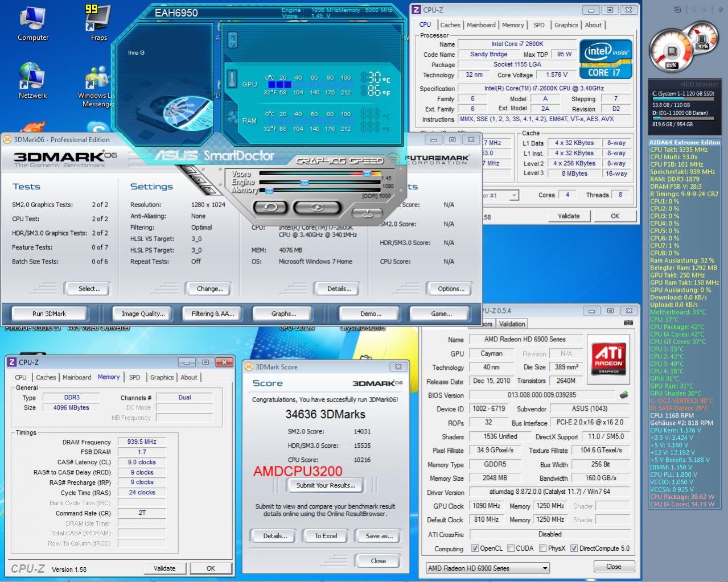The image size is (728, 582).
Task: Toggle the DirectCompute 5.0 checkbox in GPU-Z
Action: tap(574, 548)
